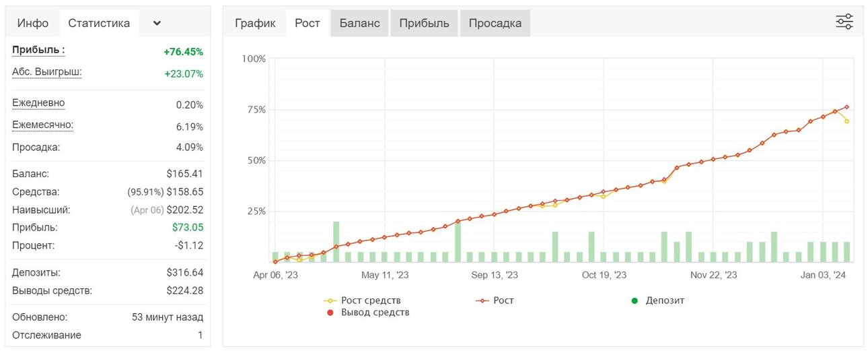
Task: Click the last red growth data point
Action: (846, 107)
